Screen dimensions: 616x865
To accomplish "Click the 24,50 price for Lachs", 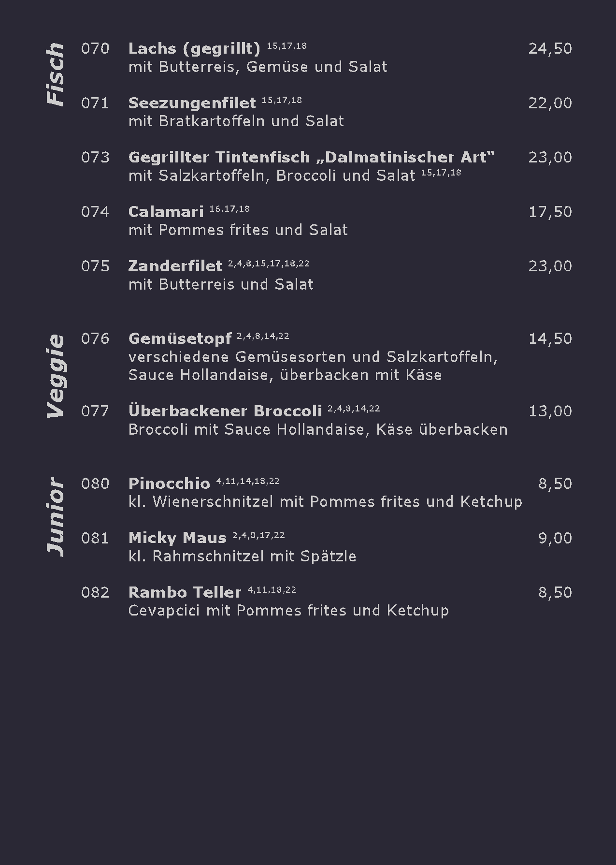I will click(x=550, y=49).
